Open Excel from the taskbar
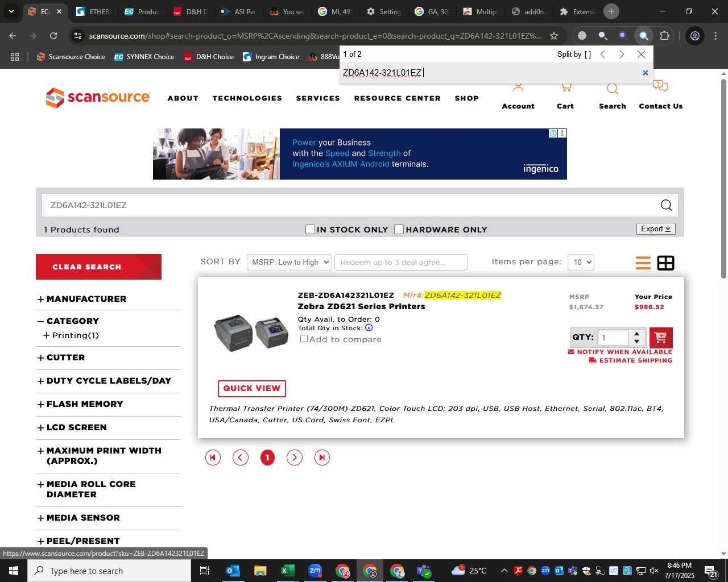The height and width of the screenshot is (582, 728). [x=288, y=571]
